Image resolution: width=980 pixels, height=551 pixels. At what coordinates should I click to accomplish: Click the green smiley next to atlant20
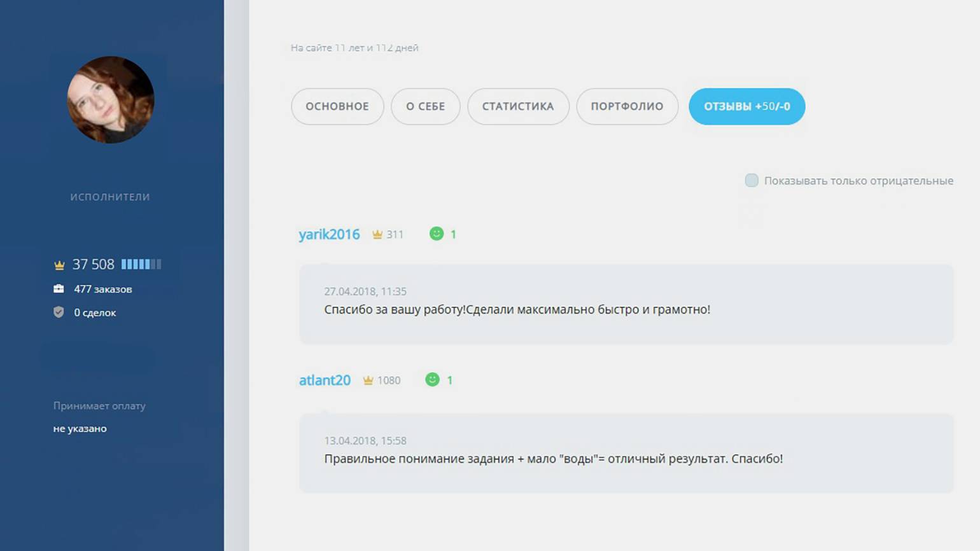point(432,380)
